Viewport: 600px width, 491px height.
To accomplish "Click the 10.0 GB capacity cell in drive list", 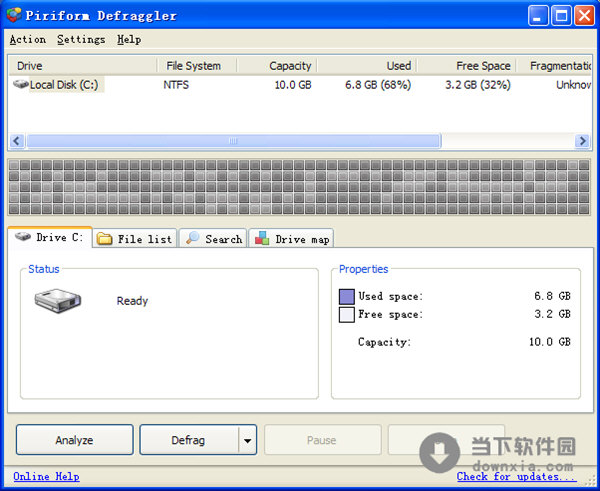I will [x=293, y=85].
